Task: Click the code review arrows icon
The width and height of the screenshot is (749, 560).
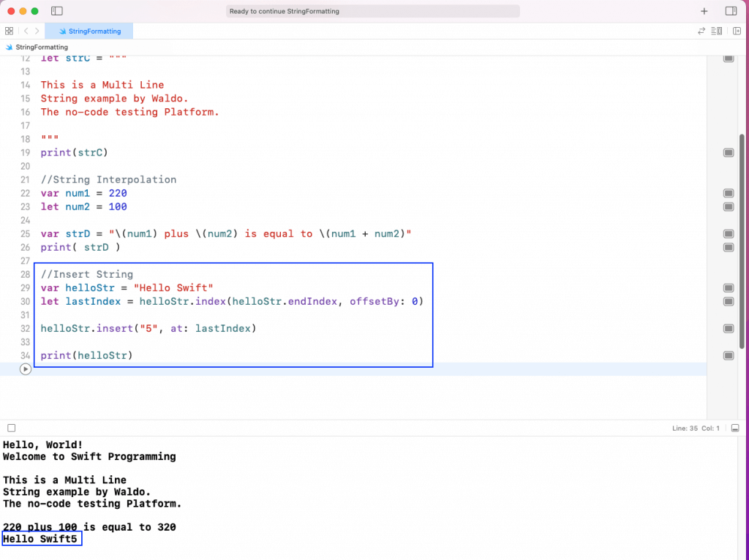Action: [702, 31]
